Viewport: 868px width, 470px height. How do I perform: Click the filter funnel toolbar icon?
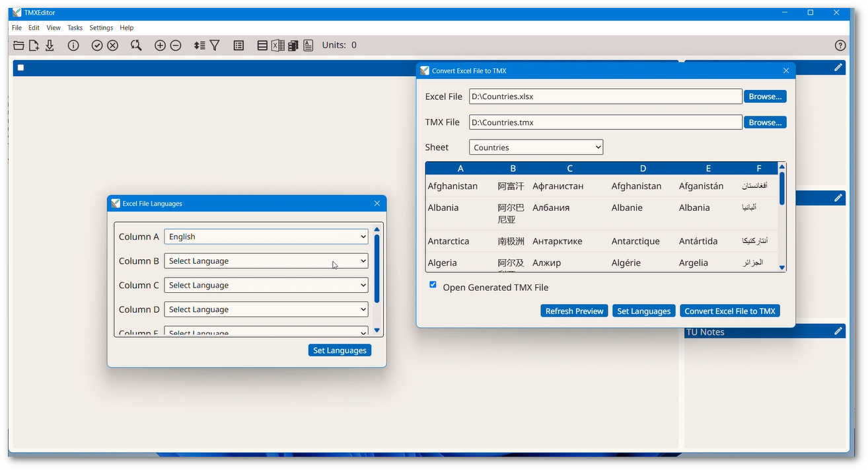click(x=215, y=46)
